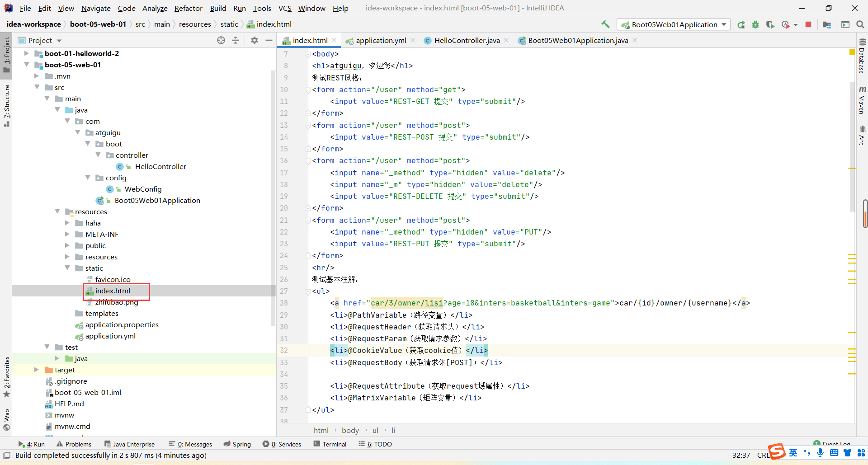Click the Project Structure folder icon
This screenshot has width=868, height=465.
click(827, 25)
